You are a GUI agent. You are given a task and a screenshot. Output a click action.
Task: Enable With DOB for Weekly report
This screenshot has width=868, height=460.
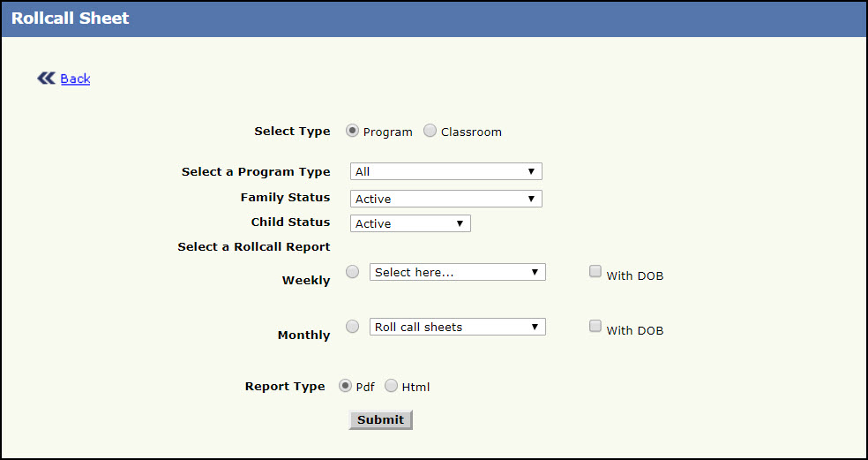[x=595, y=272]
